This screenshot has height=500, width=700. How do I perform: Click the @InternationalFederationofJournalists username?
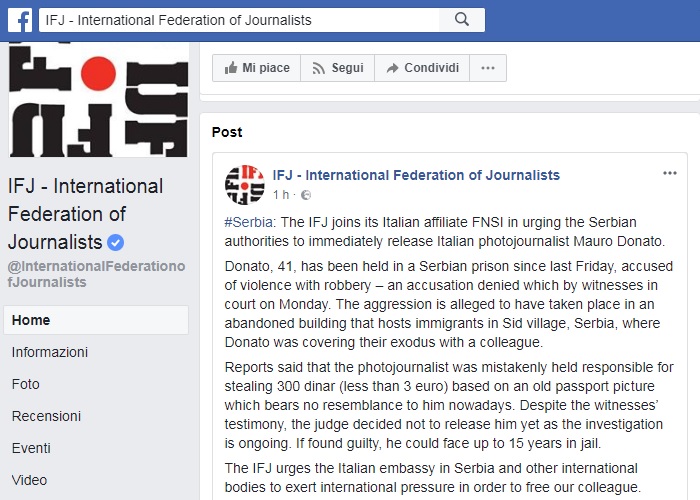tap(96, 274)
